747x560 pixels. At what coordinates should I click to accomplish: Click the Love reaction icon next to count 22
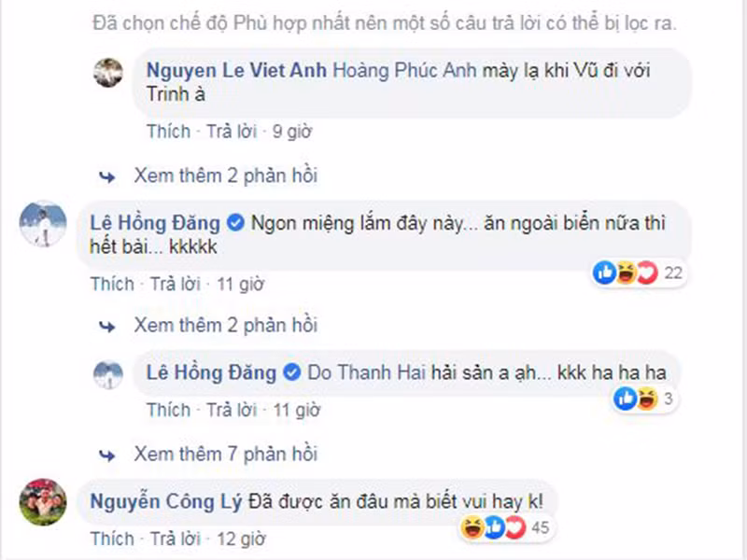[646, 271]
